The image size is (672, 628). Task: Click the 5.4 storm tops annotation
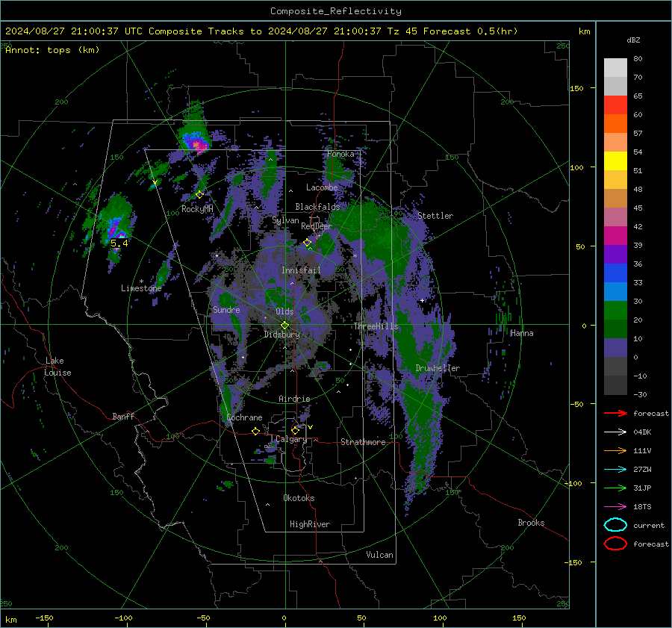[x=119, y=243]
